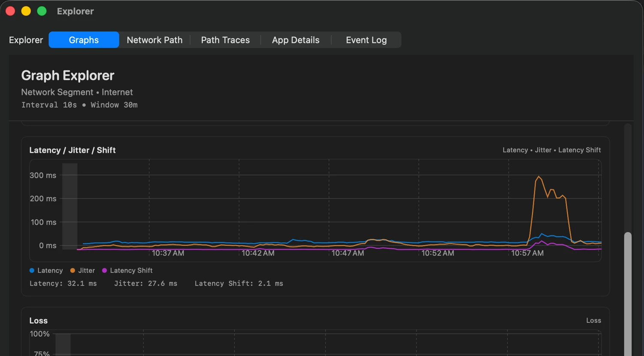Open the Path Traces tab
This screenshot has width=644, height=356.
[x=225, y=40]
